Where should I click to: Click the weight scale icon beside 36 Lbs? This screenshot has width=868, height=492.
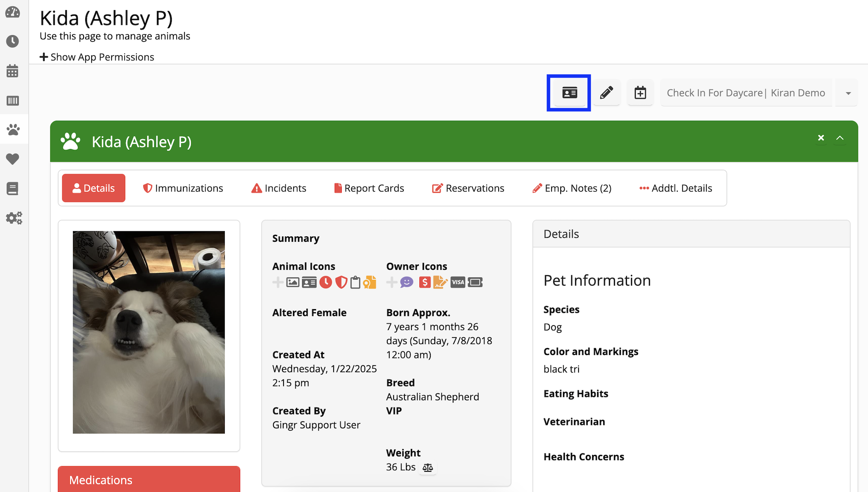coord(428,467)
